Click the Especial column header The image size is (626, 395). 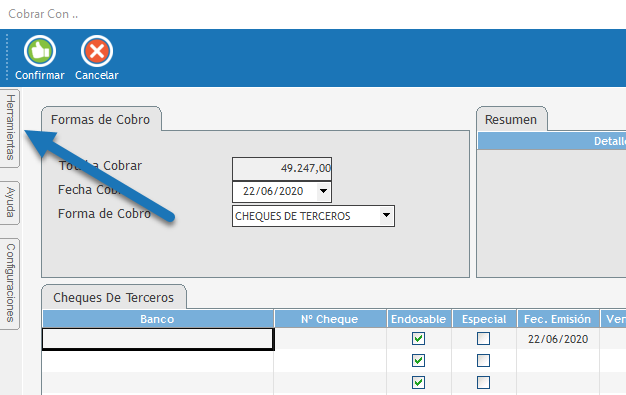[484, 319]
